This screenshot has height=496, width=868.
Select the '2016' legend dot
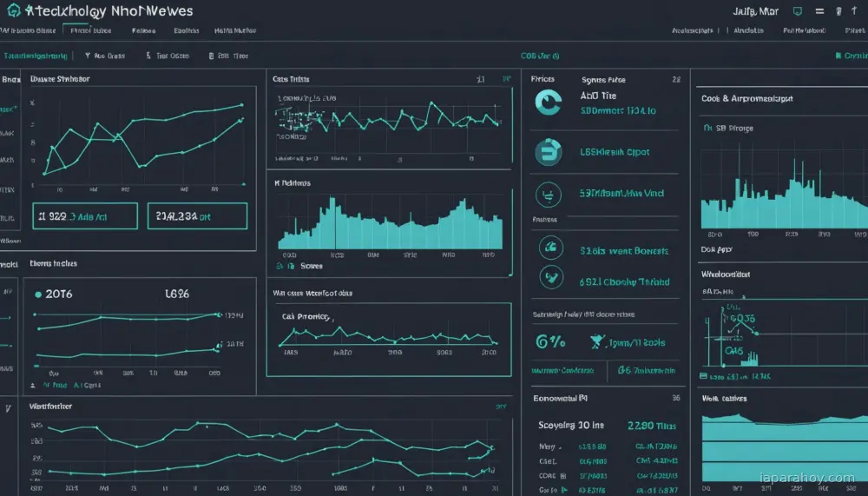[x=38, y=294]
